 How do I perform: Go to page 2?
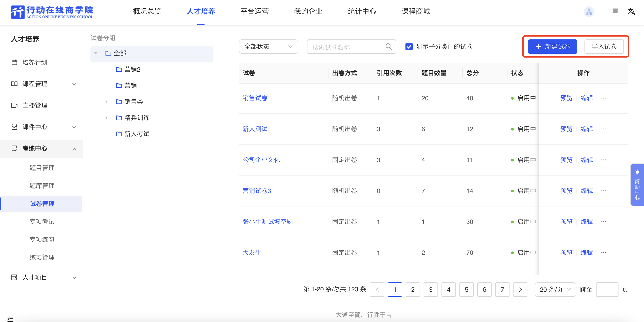tap(413, 290)
